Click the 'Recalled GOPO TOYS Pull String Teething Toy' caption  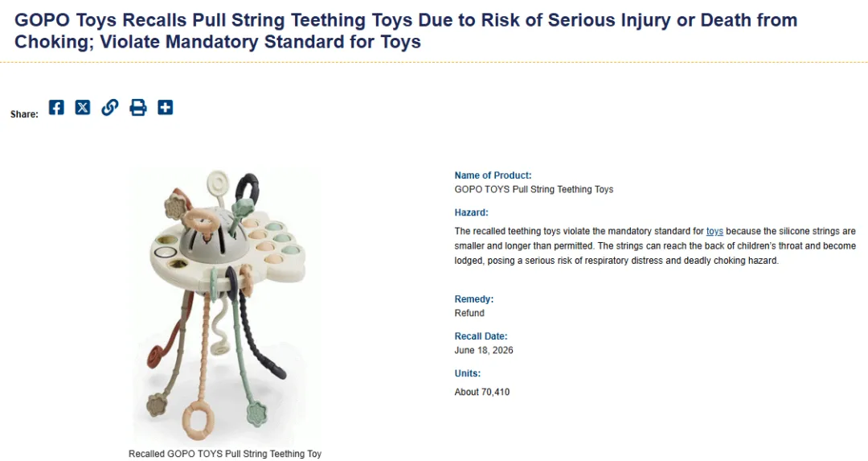coord(225,454)
